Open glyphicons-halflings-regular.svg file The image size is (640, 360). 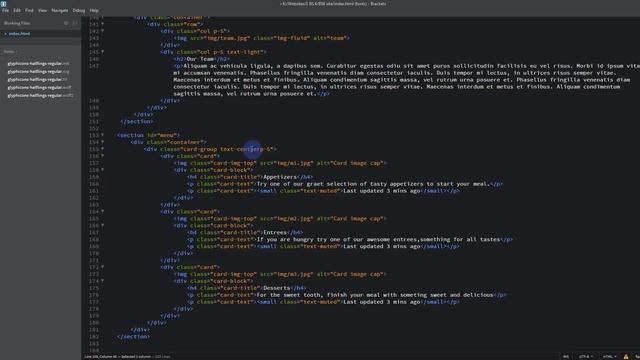38,71
